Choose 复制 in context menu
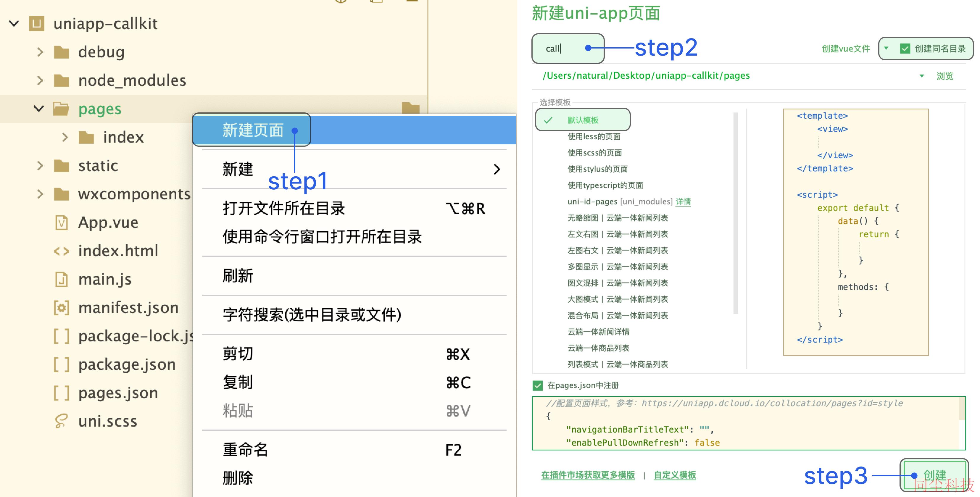The height and width of the screenshot is (497, 980). [354, 383]
